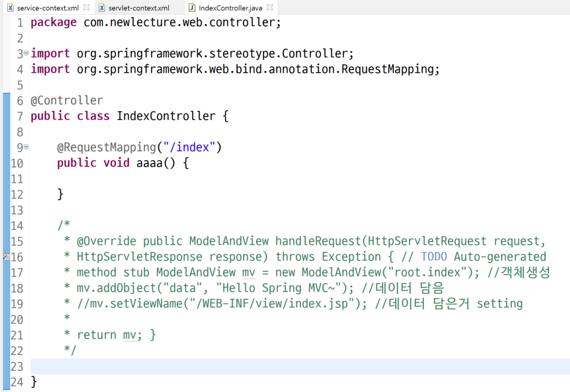Select the IndexController.java tab
Image resolution: width=570 pixels, height=392 pixels.
230,8
